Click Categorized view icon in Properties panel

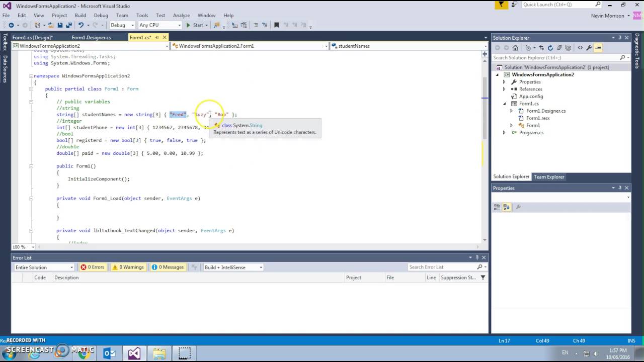pos(497,207)
